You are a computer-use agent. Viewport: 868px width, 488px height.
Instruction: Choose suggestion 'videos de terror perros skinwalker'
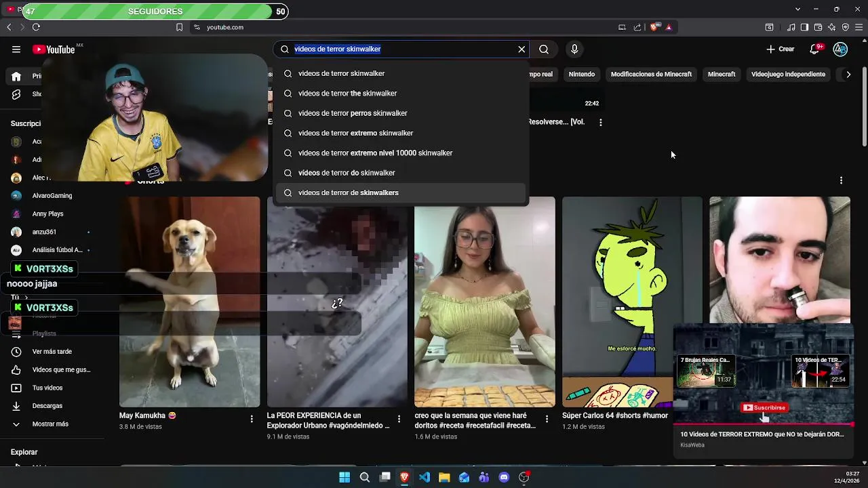tap(400, 113)
